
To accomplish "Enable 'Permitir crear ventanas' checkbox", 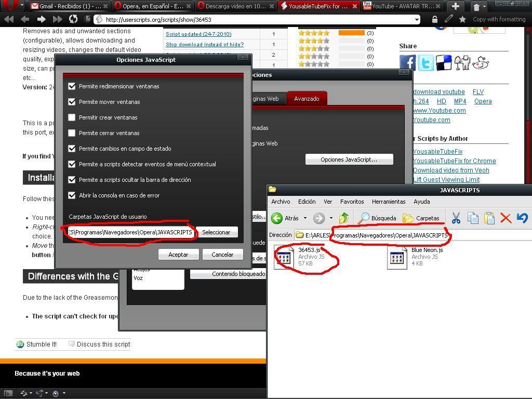I will pyautogui.click(x=72, y=117).
